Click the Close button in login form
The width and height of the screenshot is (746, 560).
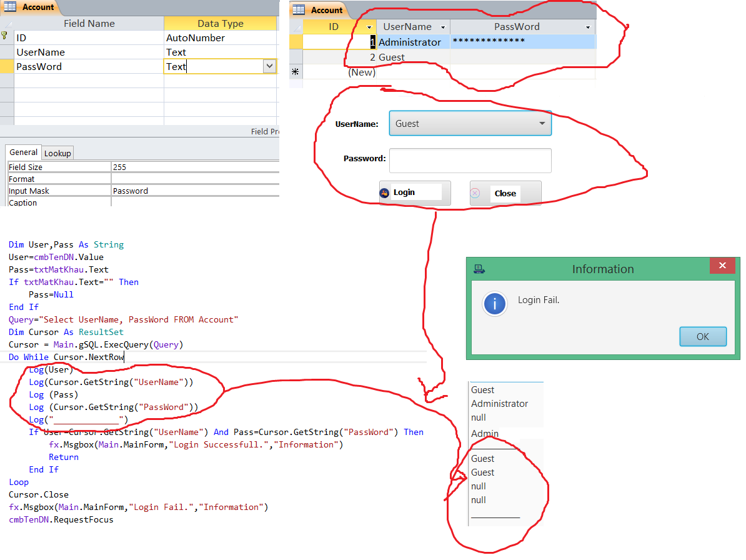tap(505, 193)
